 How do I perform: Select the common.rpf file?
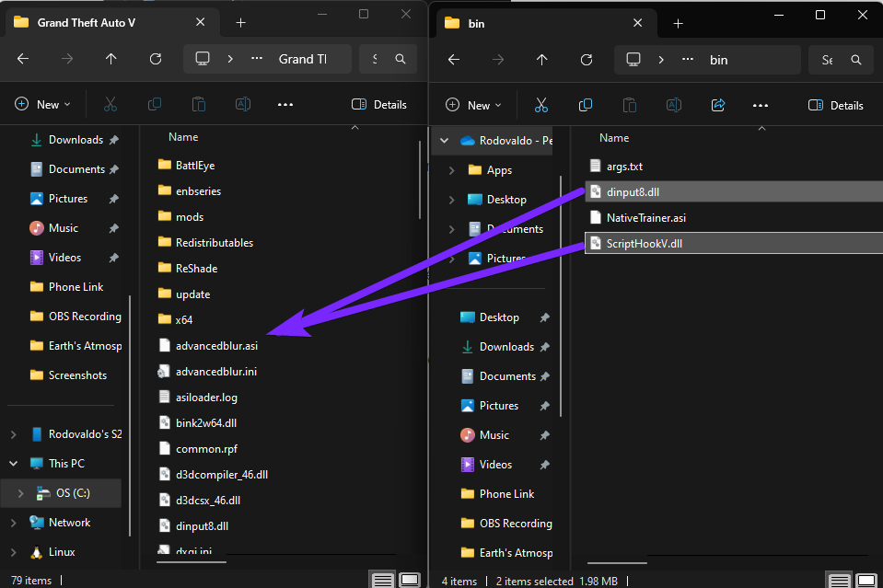(x=198, y=449)
